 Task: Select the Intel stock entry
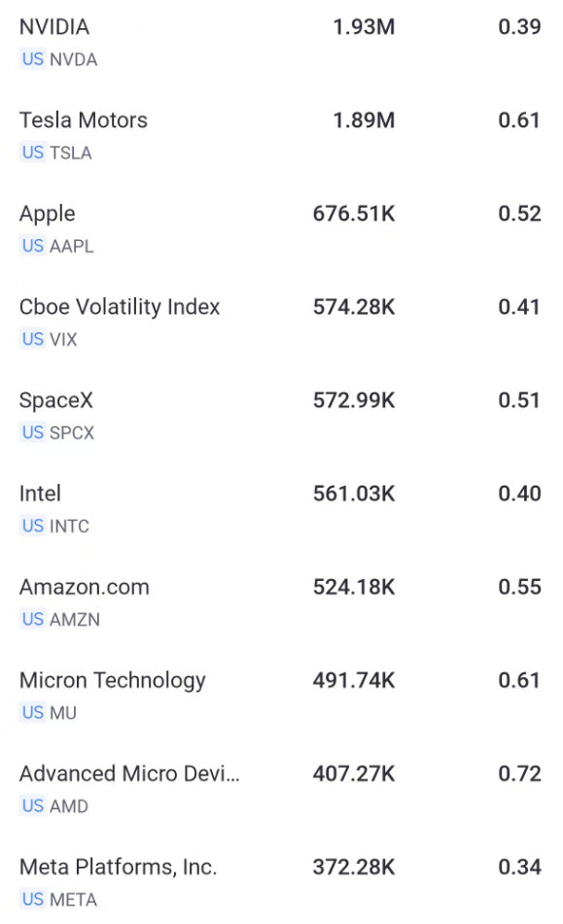pyautogui.click(x=281, y=509)
